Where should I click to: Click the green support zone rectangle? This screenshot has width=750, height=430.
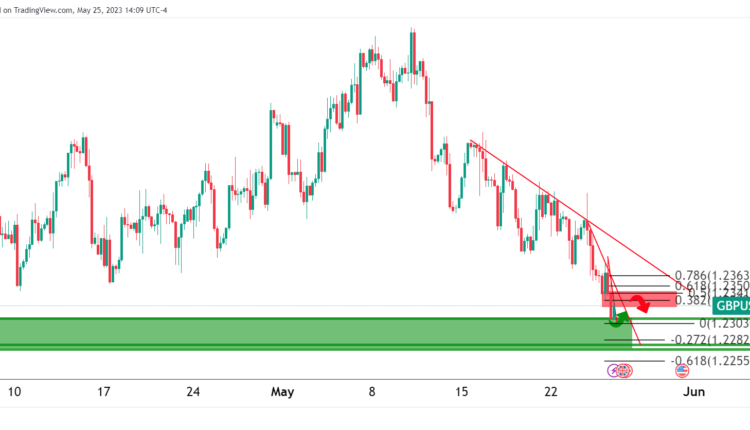(x=300, y=333)
